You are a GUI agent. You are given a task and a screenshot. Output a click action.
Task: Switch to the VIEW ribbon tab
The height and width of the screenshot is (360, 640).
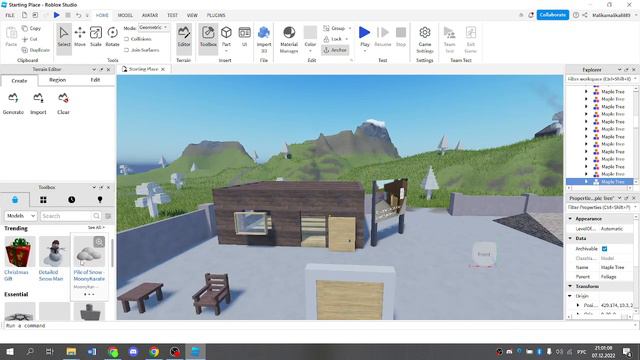(192, 15)
